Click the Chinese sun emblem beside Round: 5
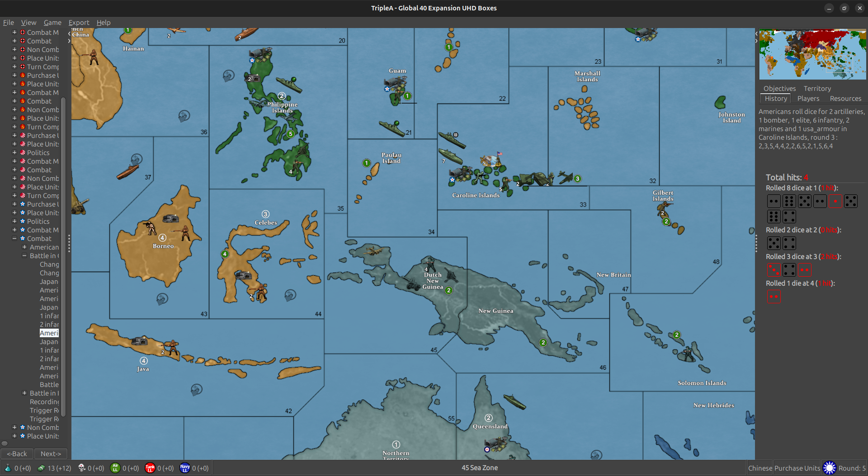This screenshot has height=476, width=868. [x=830, y=468]
